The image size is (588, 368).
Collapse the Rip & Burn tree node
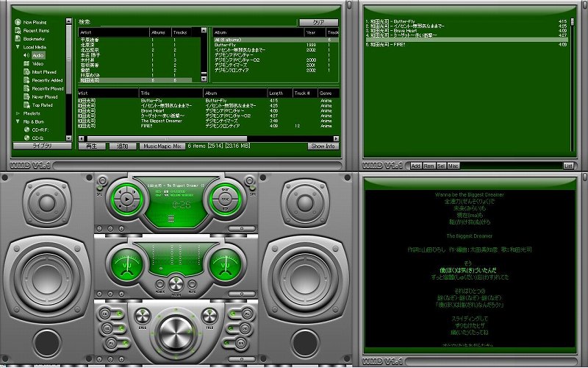[18, 121]
